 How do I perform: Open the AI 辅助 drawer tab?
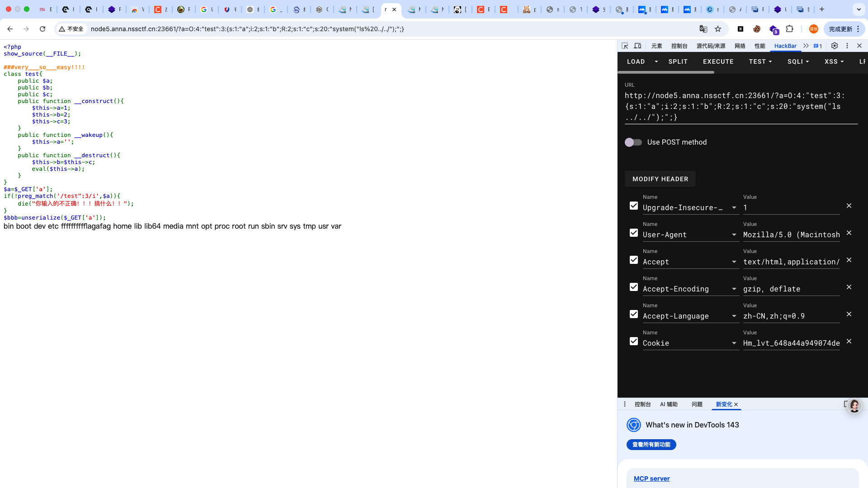point(669,404)
